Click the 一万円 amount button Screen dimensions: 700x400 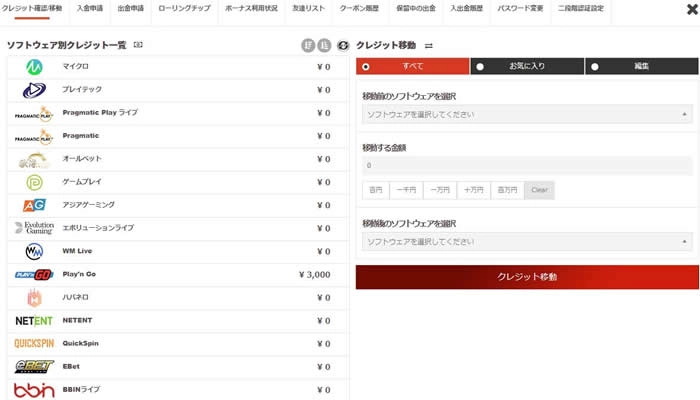[x=440, y=190]
